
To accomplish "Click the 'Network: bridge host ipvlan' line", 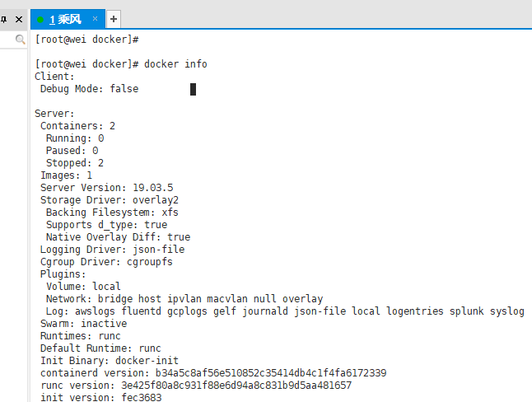I will [x=184, y=299].
